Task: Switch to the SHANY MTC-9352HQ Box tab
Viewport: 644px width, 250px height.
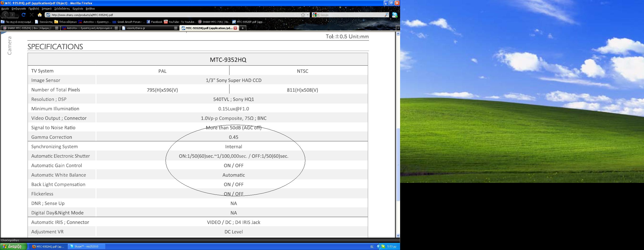Action: coord(30,28)
